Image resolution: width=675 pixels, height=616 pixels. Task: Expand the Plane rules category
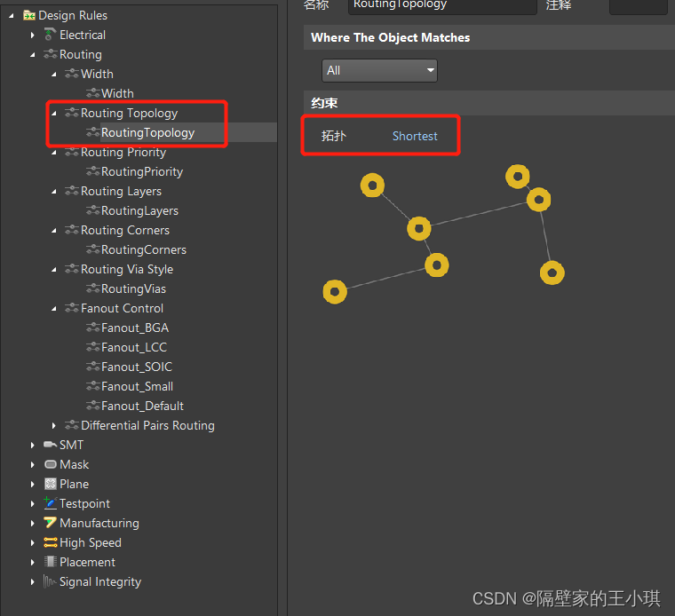coord(32,485)
